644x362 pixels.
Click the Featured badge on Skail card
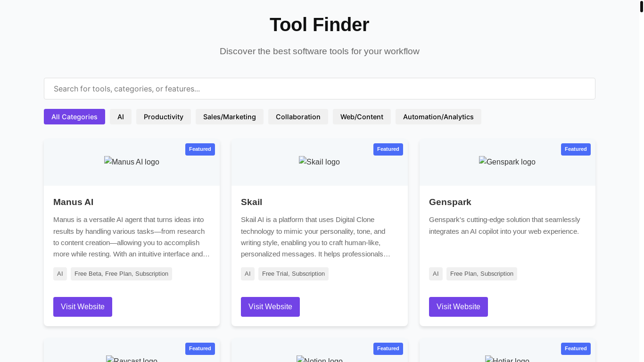pyautogui.click(x=388, y=149)
